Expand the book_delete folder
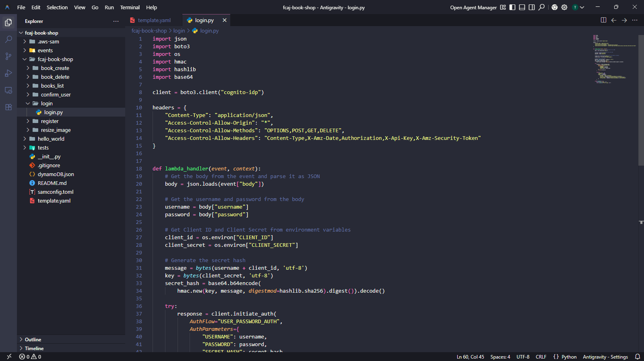 (x=28, y=77)
